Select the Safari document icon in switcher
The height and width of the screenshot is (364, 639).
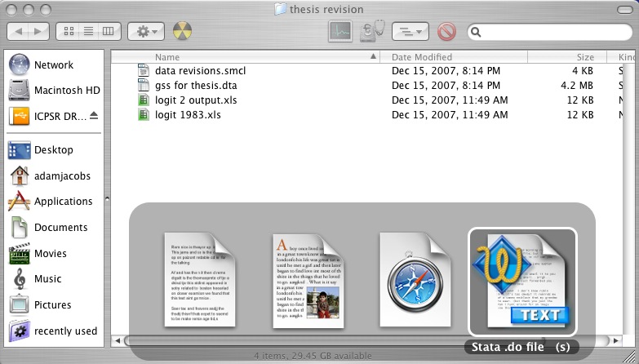(415, 281)
